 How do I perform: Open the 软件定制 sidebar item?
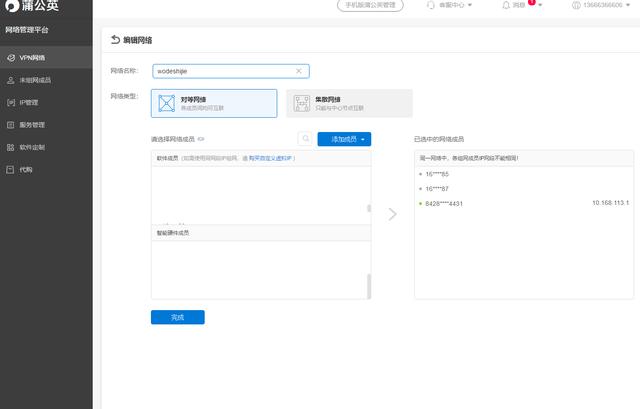click(x=46, y=147)
